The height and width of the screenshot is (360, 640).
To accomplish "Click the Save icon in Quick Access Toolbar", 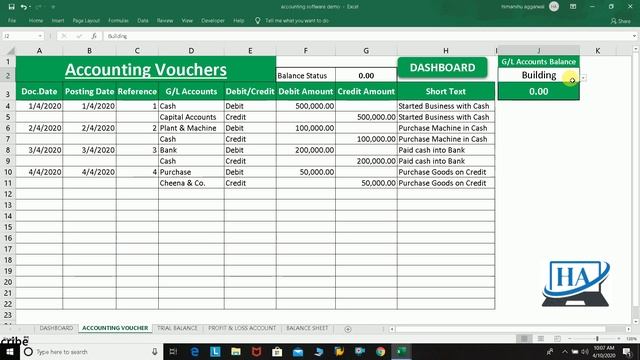I will tap(11, 7).
